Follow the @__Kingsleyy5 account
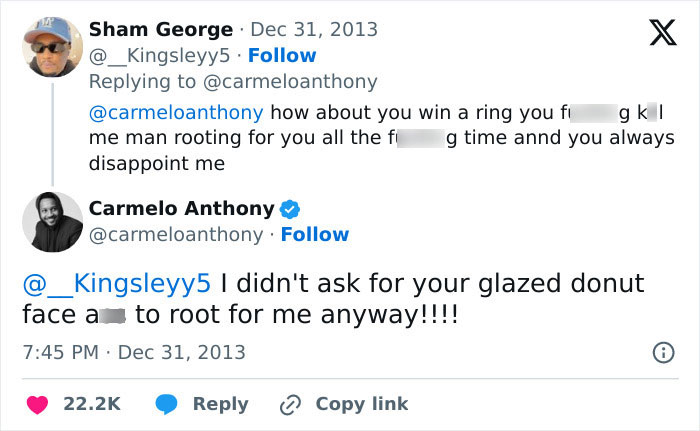 pyautogui.click(x=282, y=55)
